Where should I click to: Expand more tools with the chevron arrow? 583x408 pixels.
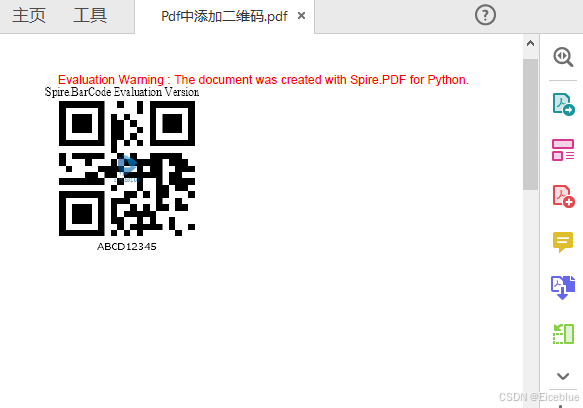click(563, 376)
